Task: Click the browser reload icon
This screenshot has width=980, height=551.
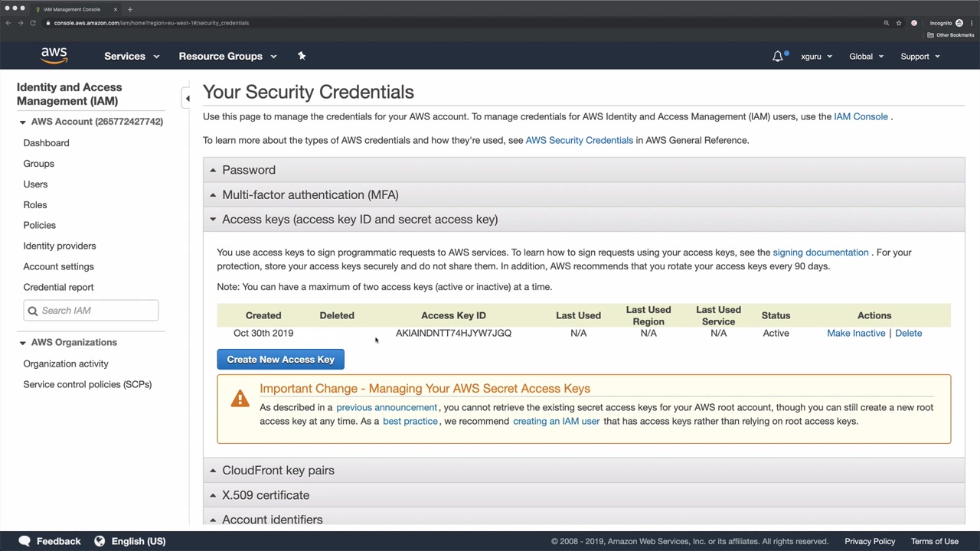Action: tap(33, 23)
